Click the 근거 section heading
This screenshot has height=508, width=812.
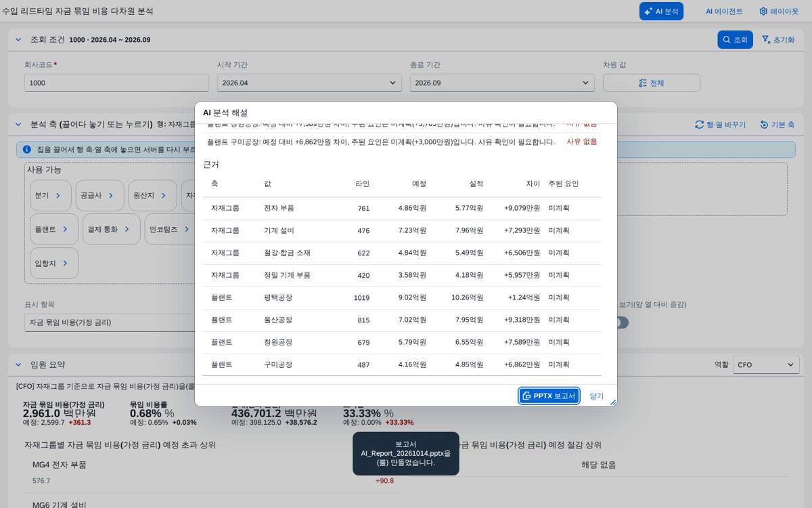pos(211,164)
